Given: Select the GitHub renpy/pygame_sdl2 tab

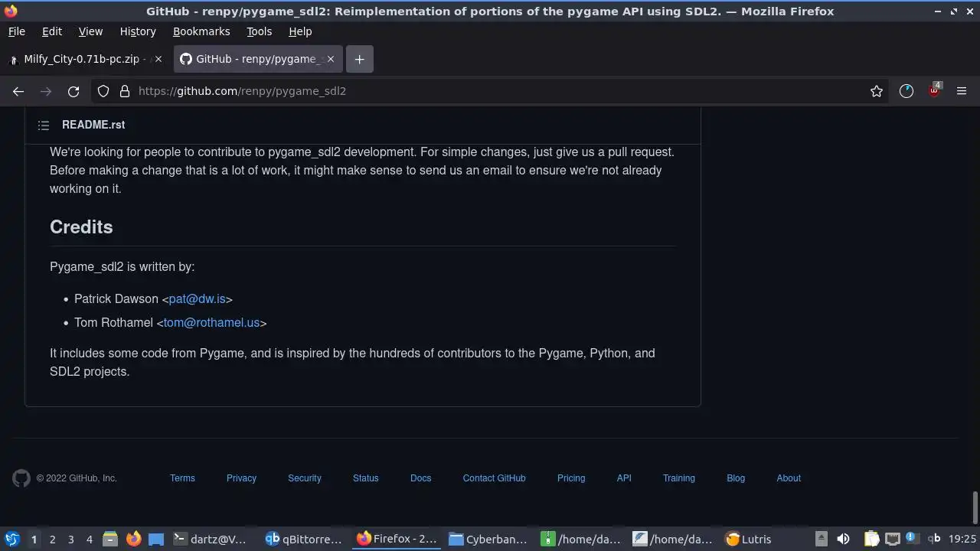Looking at the screenshot, I should (257, 59).
